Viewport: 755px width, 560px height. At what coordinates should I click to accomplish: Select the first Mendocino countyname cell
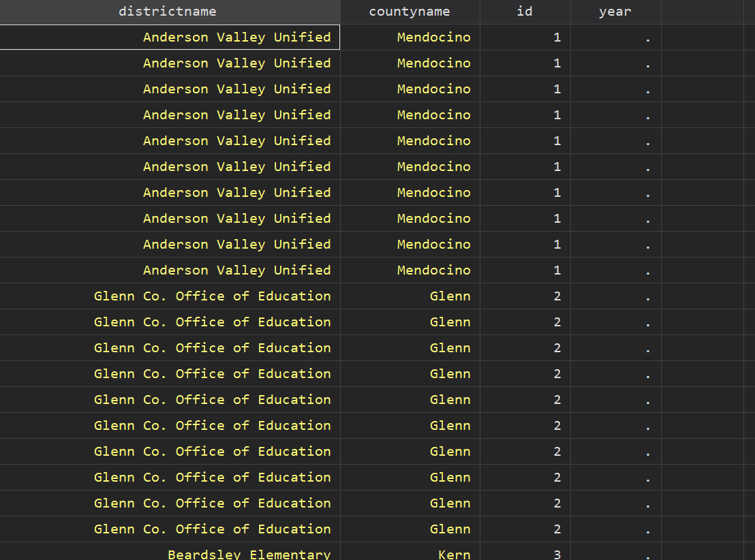click(x=433, y=37)
